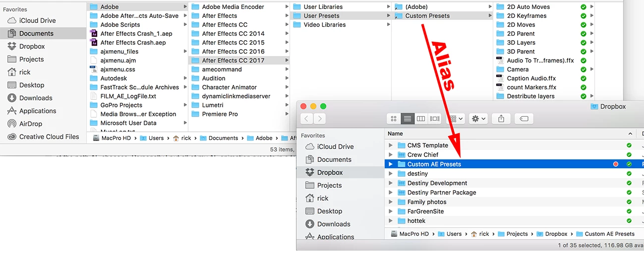Screen dimensions: 644x276
Task: Open the Share button in toolbar
Action: click(x=501, y=119)
